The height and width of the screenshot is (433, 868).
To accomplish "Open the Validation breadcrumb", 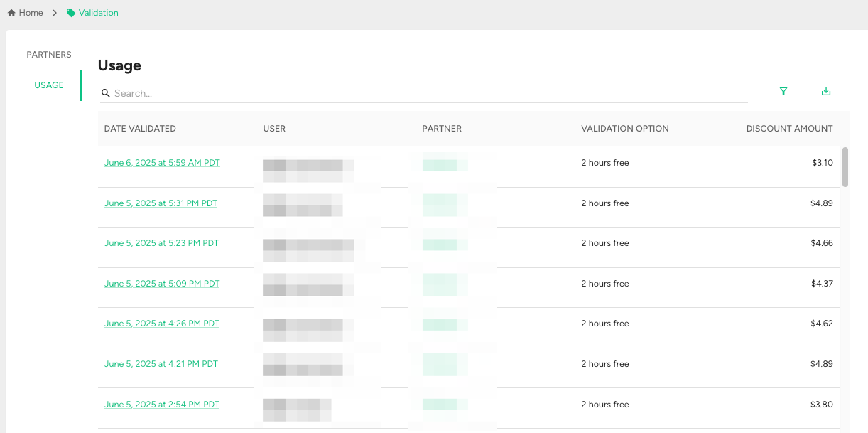I will [99, 13].
